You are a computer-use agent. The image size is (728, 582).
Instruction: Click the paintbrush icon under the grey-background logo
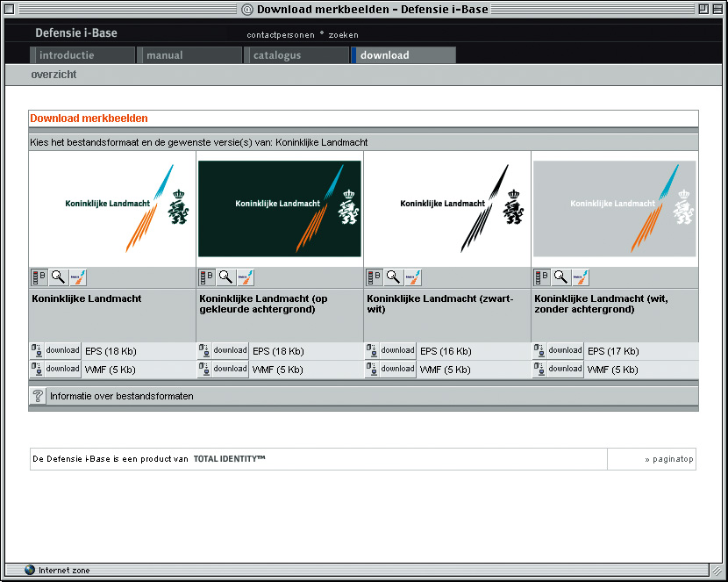581,277
